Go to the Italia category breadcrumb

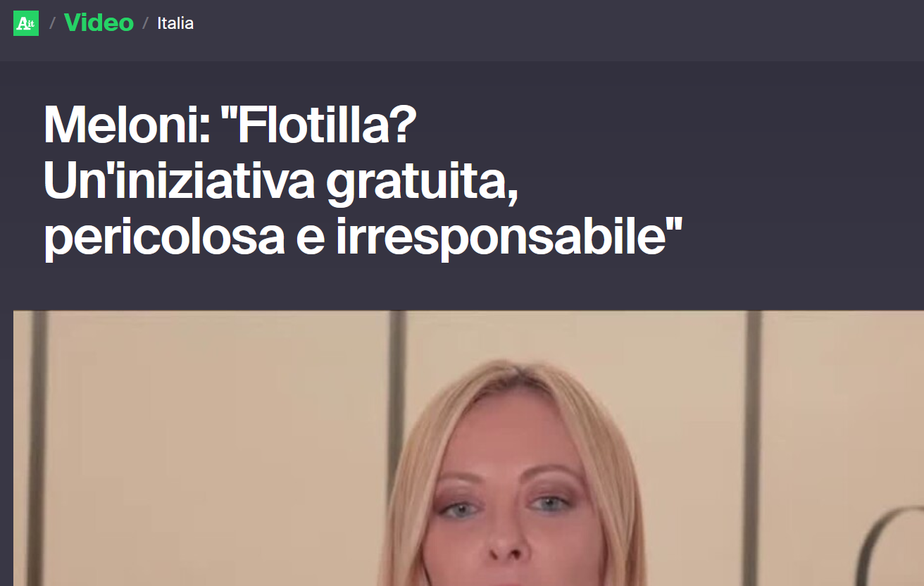click(175, 23)
